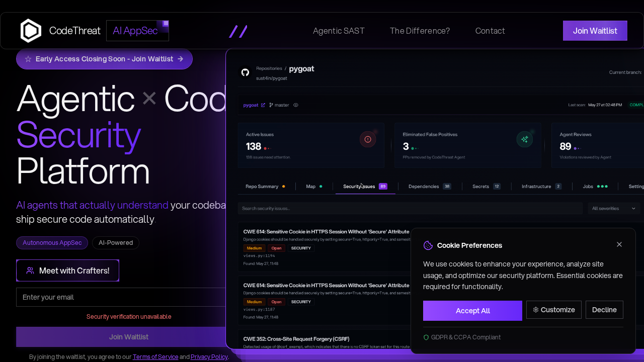Click the gear icon on the Customize button
Screen dimensions: 644x362
pyautogui.click(x=535, y=310)
